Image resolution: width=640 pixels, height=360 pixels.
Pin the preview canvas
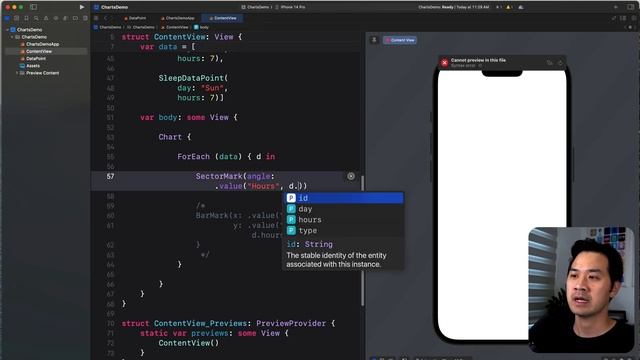pyautogui.click(x=374, y=40)
